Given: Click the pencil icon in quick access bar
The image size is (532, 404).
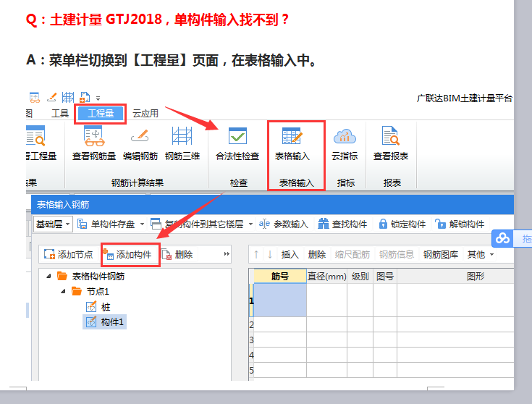Looking at the screenshot, I should (x=52, y=98).
